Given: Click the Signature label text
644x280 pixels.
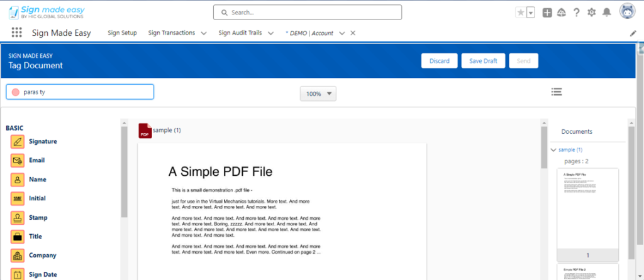Looking at the screenshot, I should pyautogui.click(x=43, y=141).
